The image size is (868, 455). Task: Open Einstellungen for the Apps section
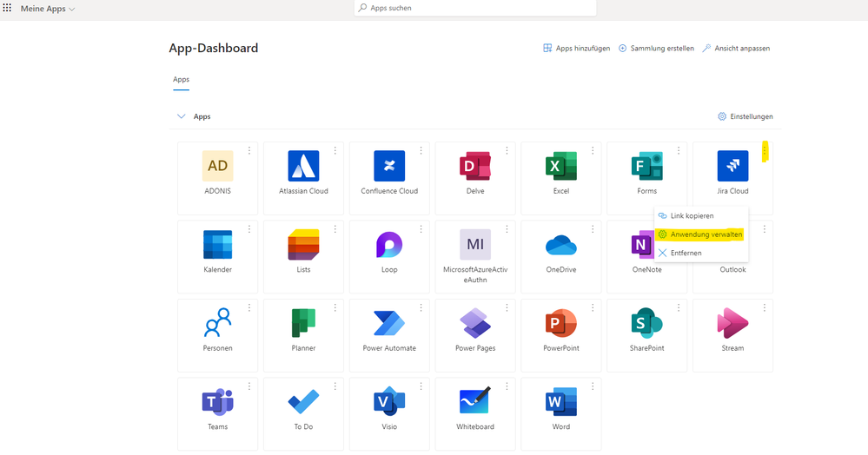[745, 116]
